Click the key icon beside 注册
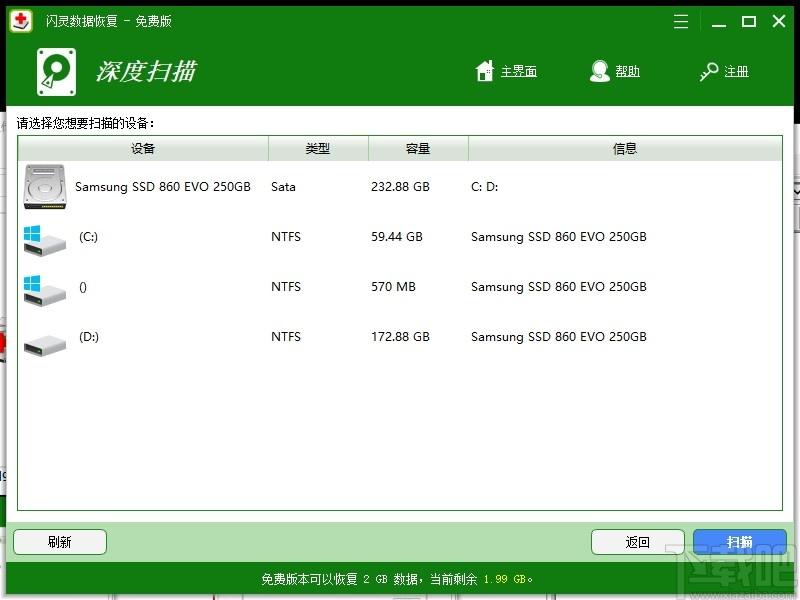 tap(709, 71)
